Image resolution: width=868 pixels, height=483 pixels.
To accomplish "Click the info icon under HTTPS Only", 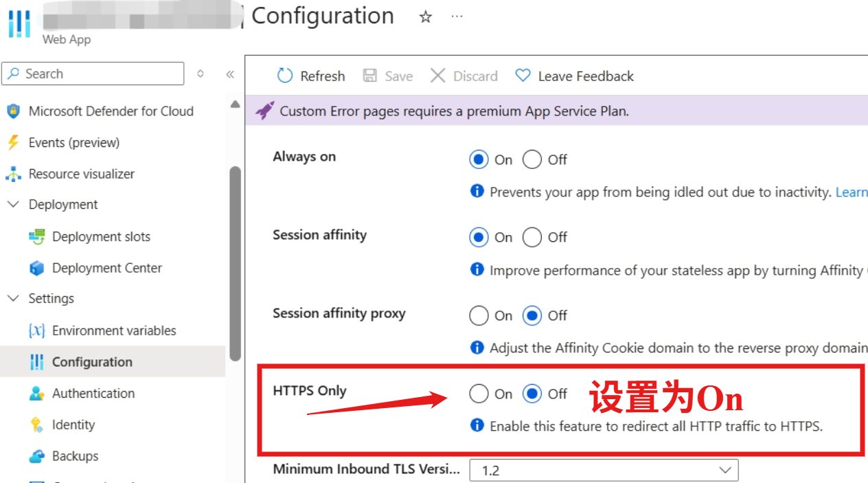I will (477, 425).
